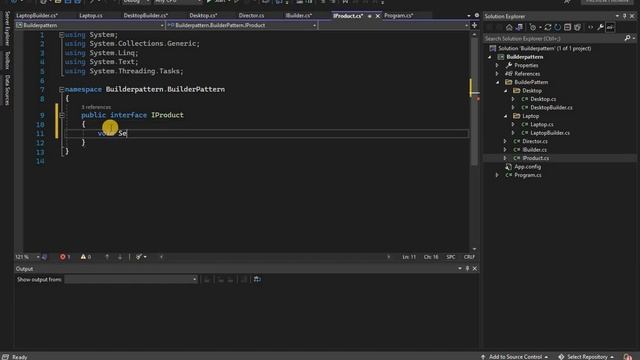Select IBuilder.cs in Solution Explorer
The width and height of the screenshot is (640, 360).
534,150
